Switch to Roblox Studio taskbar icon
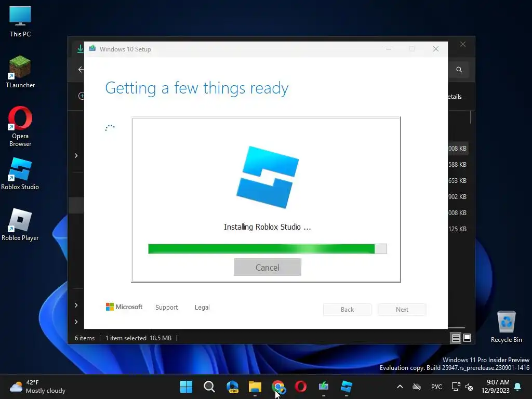Screen dimensions: 532x399 click(x=347, y=387)
